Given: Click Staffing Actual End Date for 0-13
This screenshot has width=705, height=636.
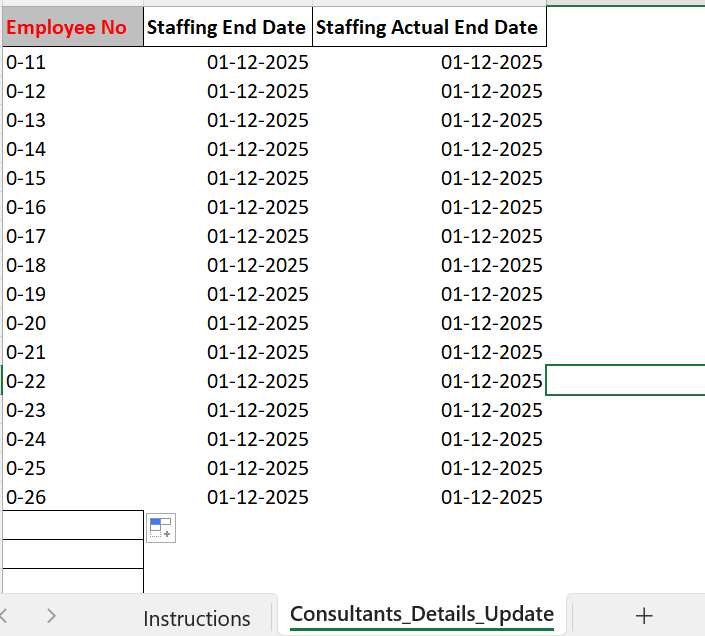Looking at the screenshot, I should [429, 120].
